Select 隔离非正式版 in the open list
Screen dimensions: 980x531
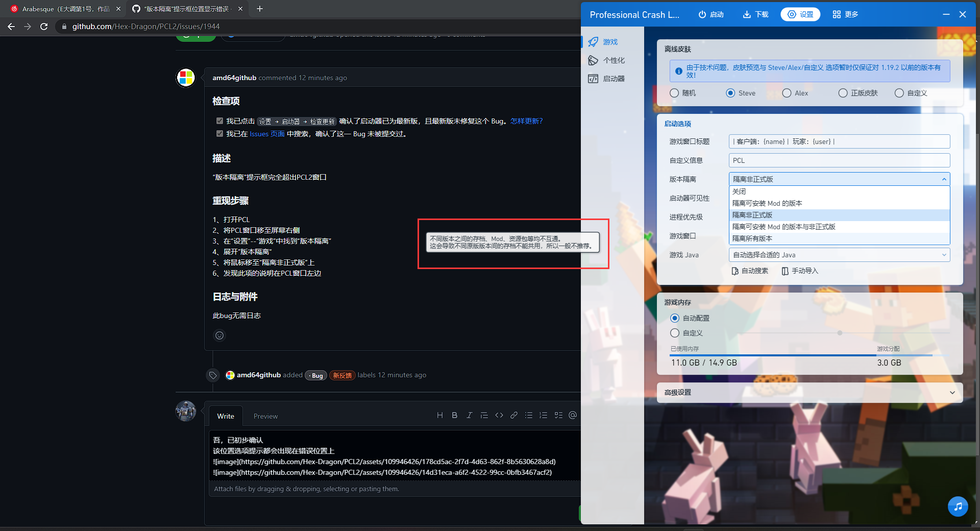click(839, 215)
